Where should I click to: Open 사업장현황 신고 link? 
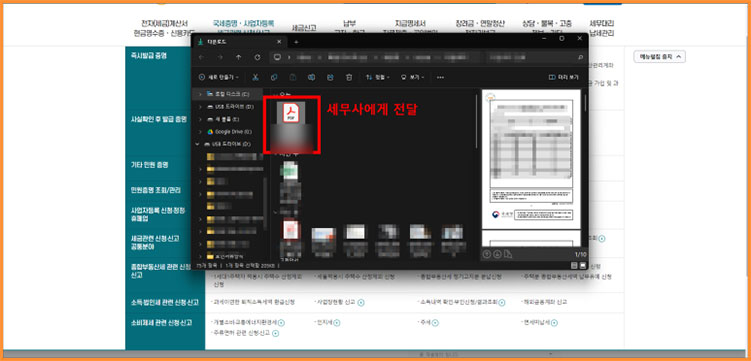[x=335, y=303]
